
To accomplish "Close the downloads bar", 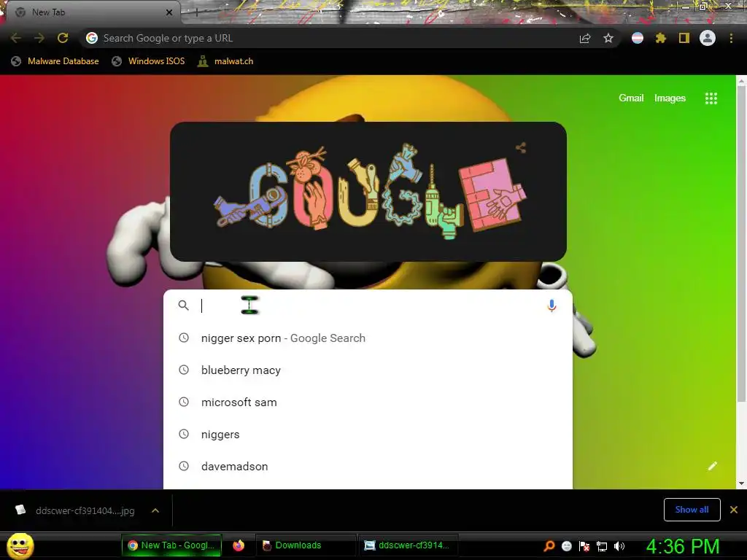I will pyautogui.click(x=734, y=510).
